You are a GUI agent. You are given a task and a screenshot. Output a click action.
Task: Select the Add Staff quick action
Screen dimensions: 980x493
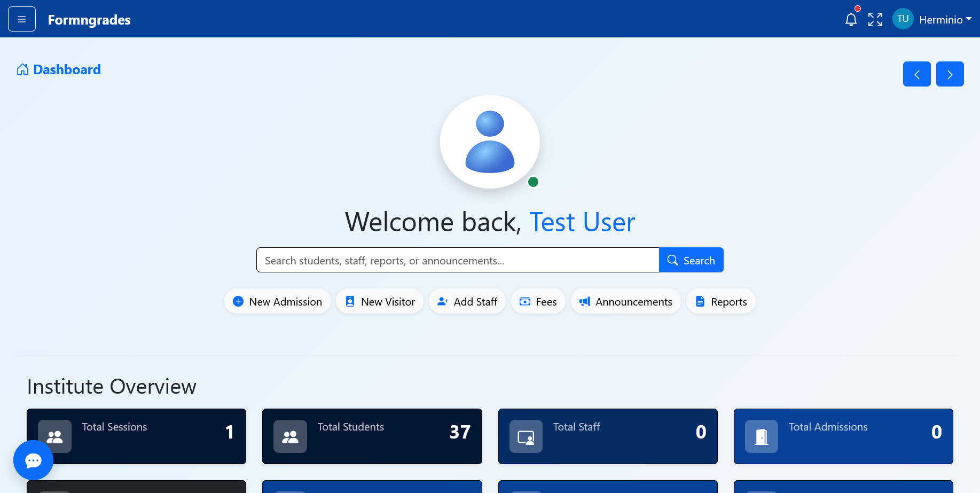point(467,302)
